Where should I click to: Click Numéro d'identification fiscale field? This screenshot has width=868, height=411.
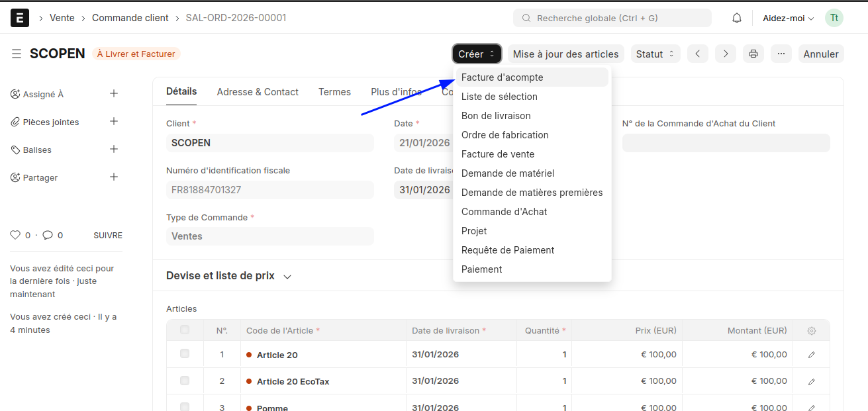[x=270, y=190]
